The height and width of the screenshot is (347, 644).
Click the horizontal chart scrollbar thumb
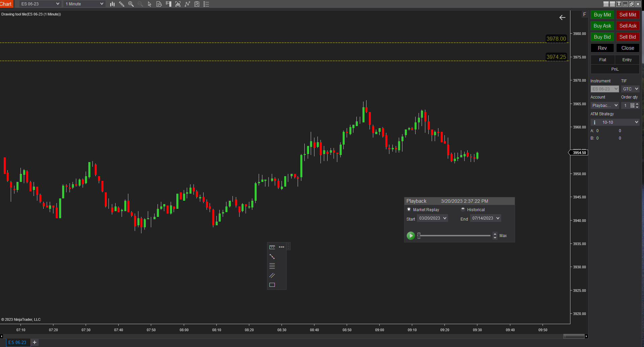(574, 336)
